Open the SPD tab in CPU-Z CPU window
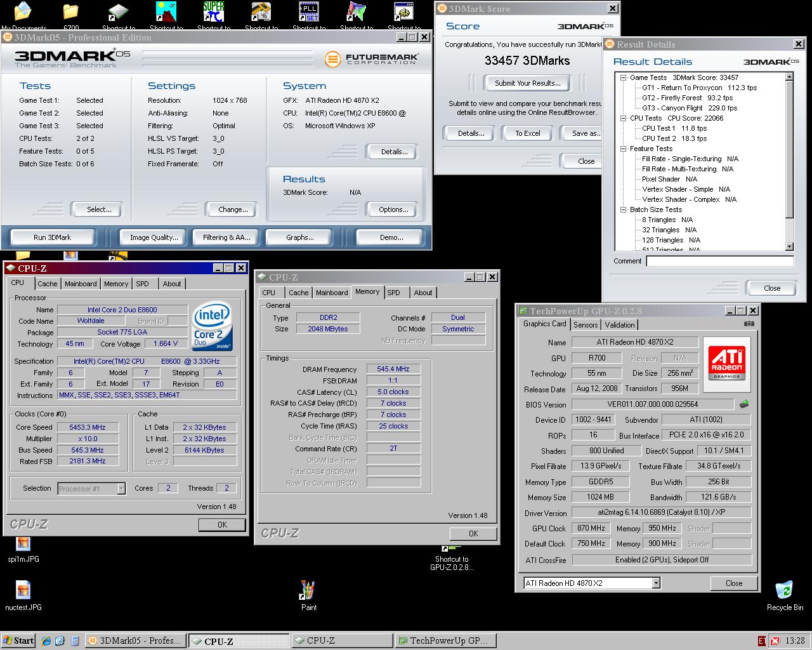The height and width of the screenshot is (650, 812). click(143, 284)
